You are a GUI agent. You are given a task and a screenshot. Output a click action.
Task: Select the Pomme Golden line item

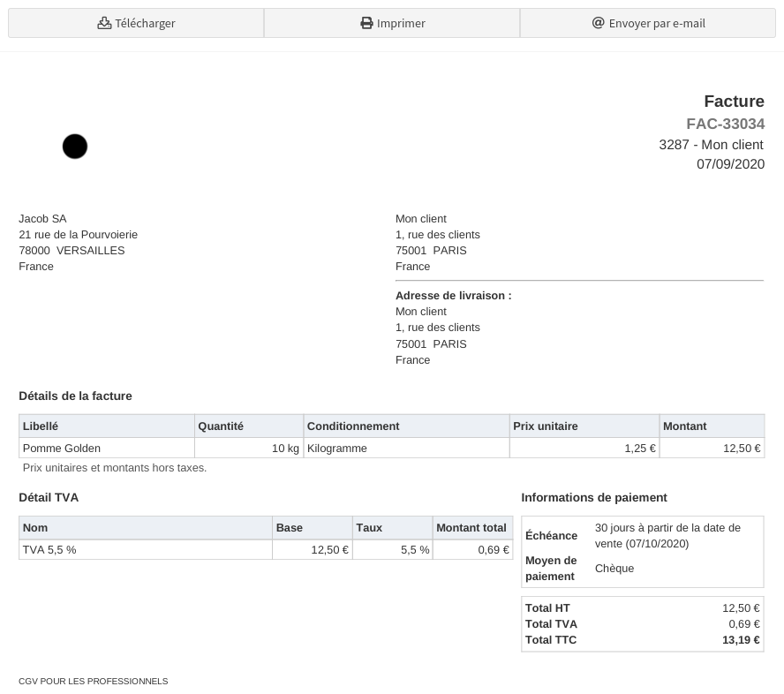click(62, 449)
